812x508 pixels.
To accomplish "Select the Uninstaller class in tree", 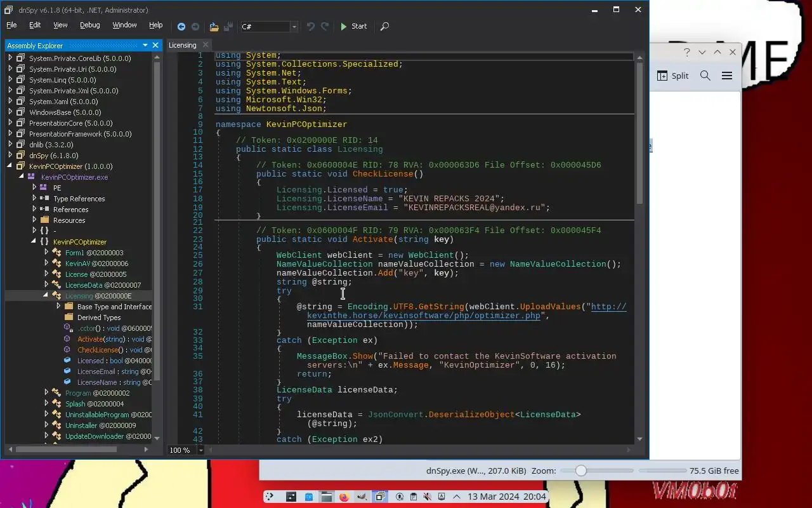I will coord(100,425).
